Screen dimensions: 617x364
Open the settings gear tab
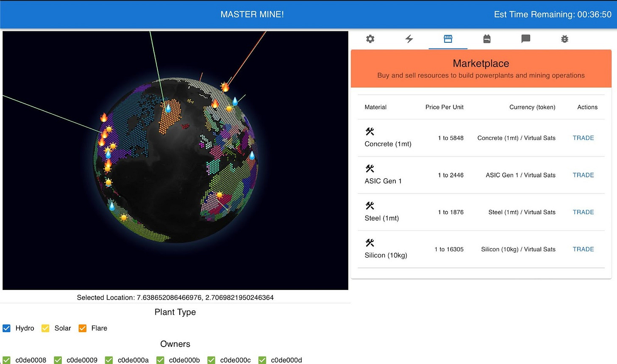(x=370, y=39)
